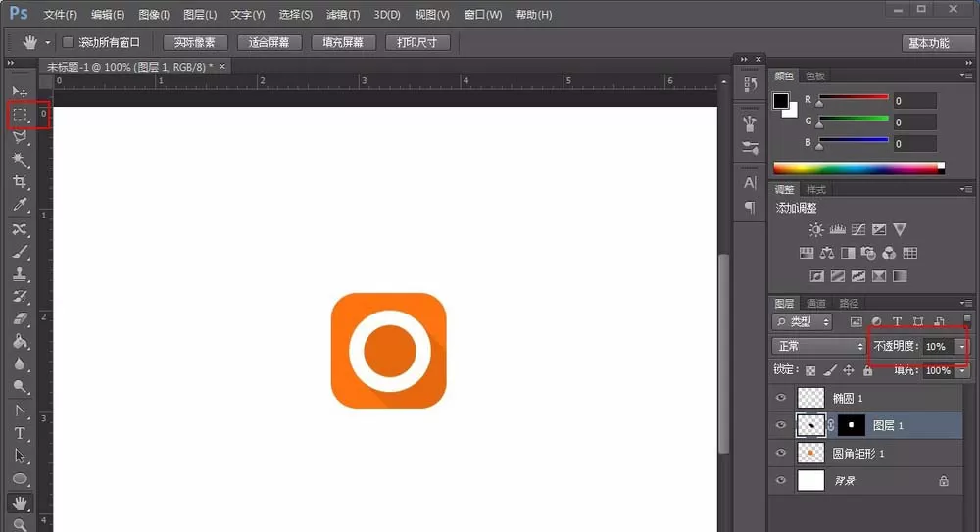Add a Brightness/Contrast adjustment
Image resolution: width=980 pixels, height=532 pixels.
[x=815, y=229]
